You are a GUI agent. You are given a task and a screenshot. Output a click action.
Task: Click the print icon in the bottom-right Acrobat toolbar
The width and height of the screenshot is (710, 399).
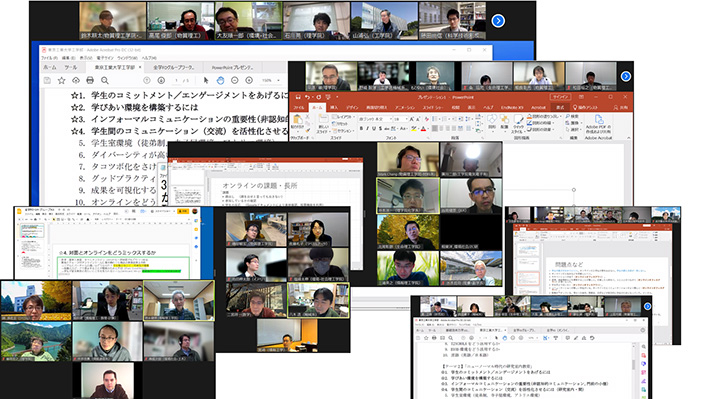[434, 338]
